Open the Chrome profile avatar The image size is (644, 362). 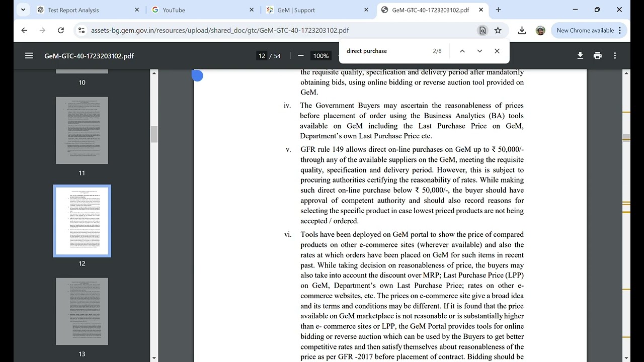coord(540,30)
